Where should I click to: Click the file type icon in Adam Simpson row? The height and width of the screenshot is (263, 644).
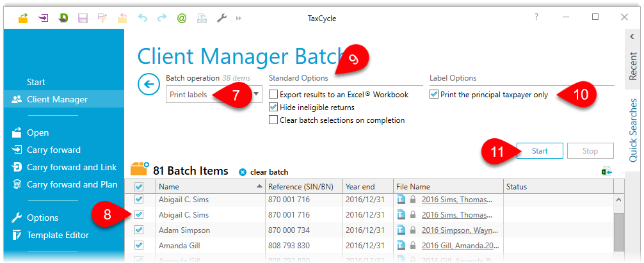pyautogui.click(x=401, y=230)
